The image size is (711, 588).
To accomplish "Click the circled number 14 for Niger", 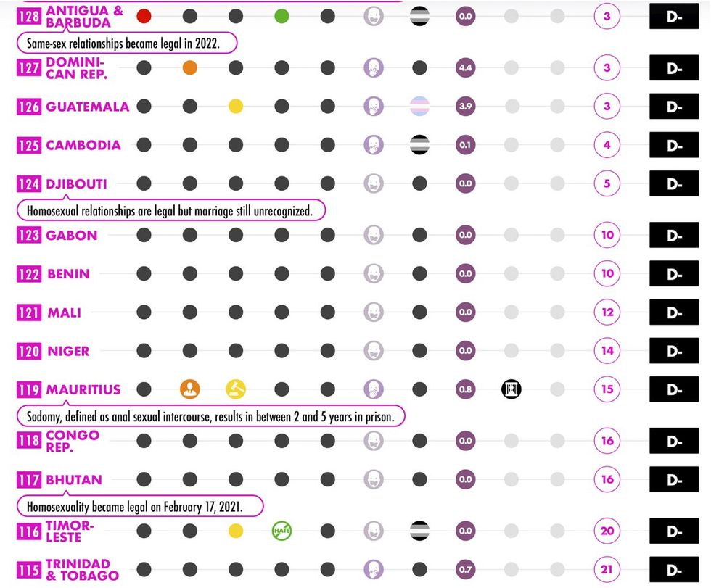I will [x=607, y=351].
